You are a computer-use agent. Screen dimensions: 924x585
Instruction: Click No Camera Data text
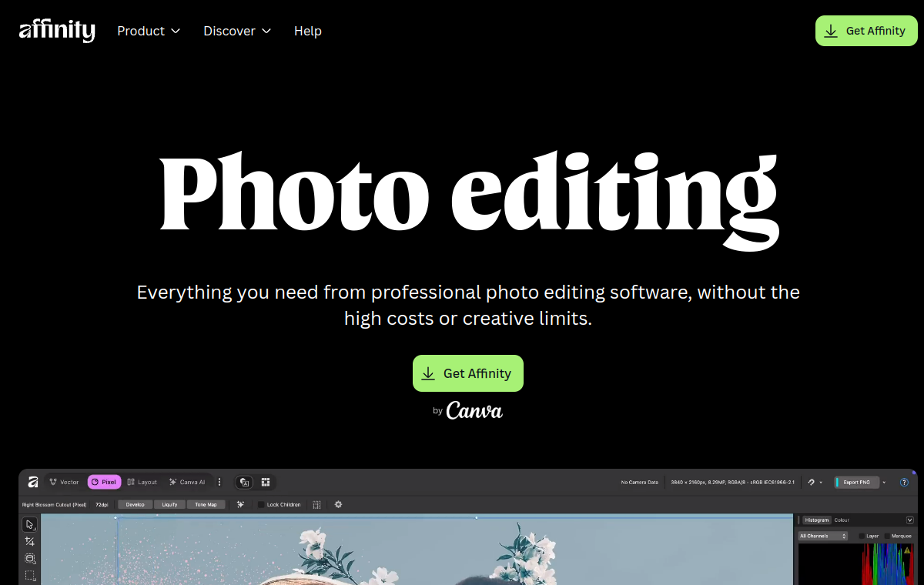[x=640, y=483]
